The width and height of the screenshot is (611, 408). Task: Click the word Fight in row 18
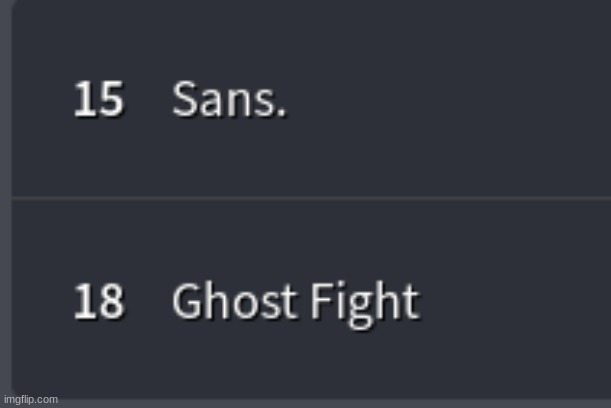point(365,304)
